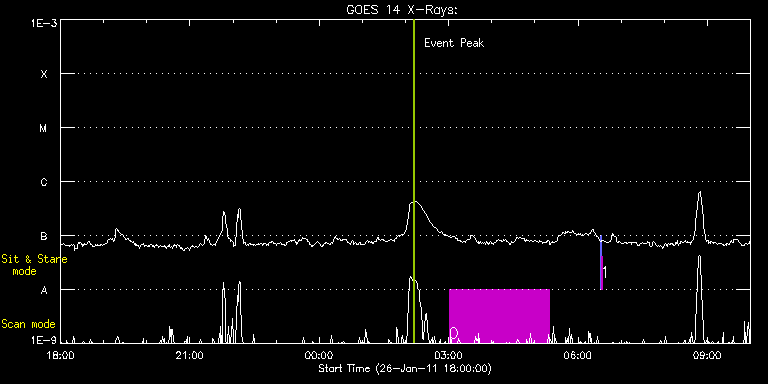This screenshot has width=768, height=384.
Task: Click the Start Time axis caption
Action: 405,368
